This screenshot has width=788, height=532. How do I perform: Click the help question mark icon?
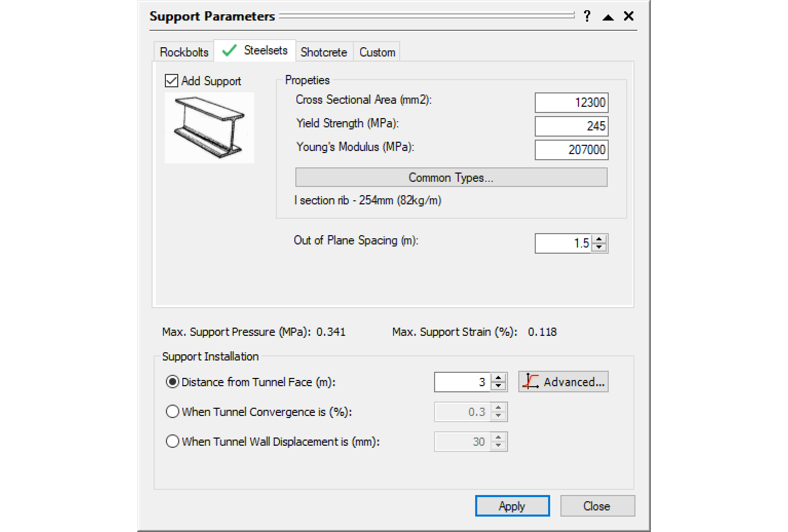587,16
